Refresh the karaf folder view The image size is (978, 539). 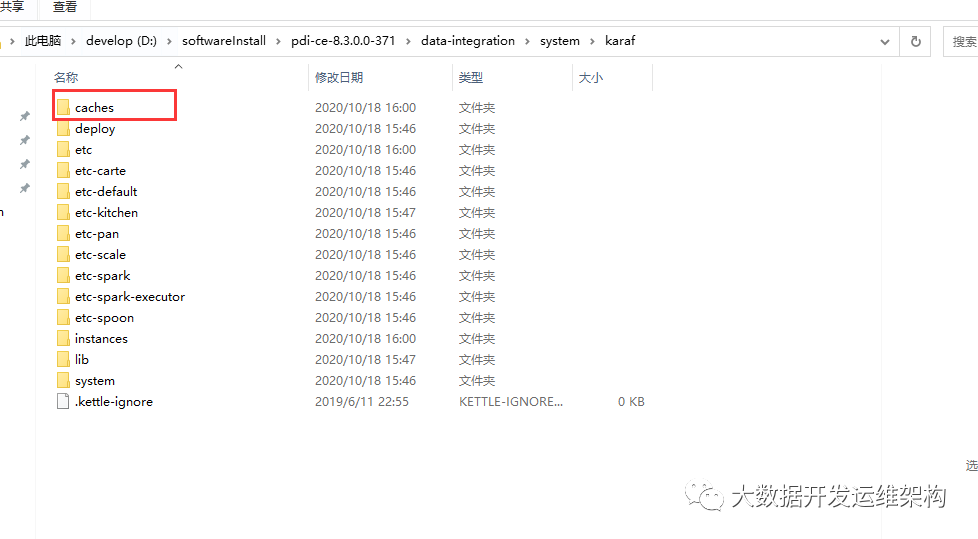915,41
